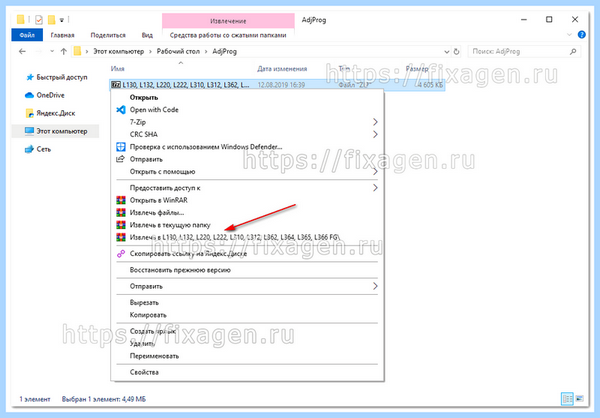
Task: Open the Вид ribbon tab
Action: pos(147,35)
